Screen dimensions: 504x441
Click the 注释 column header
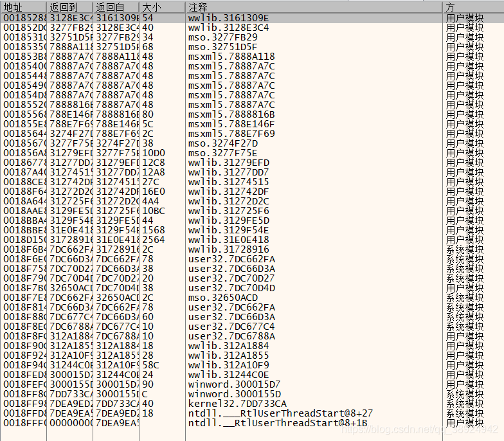[x=314, y=7]
